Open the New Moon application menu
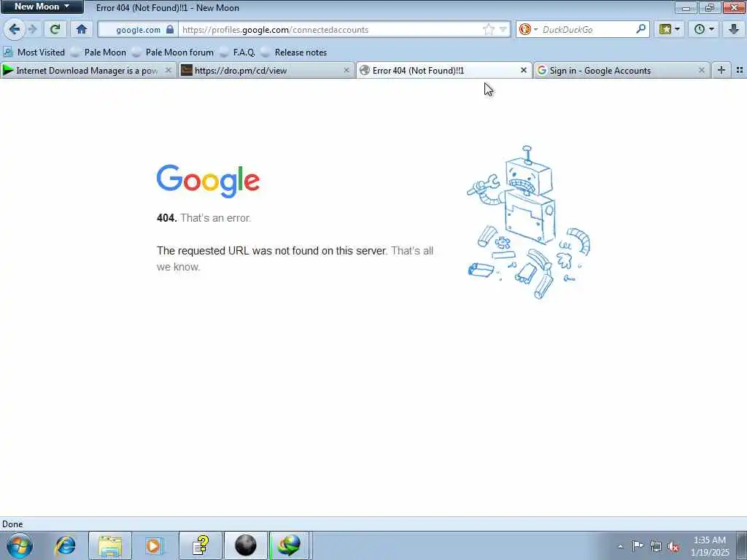 point(42,7)
